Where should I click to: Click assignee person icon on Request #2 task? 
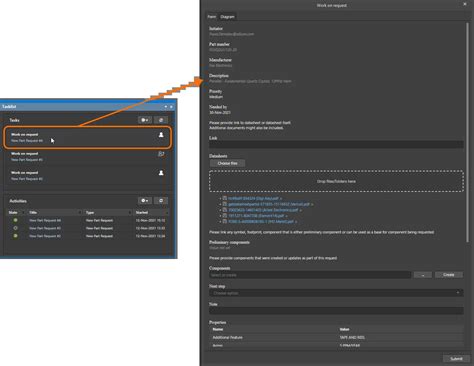161,173
